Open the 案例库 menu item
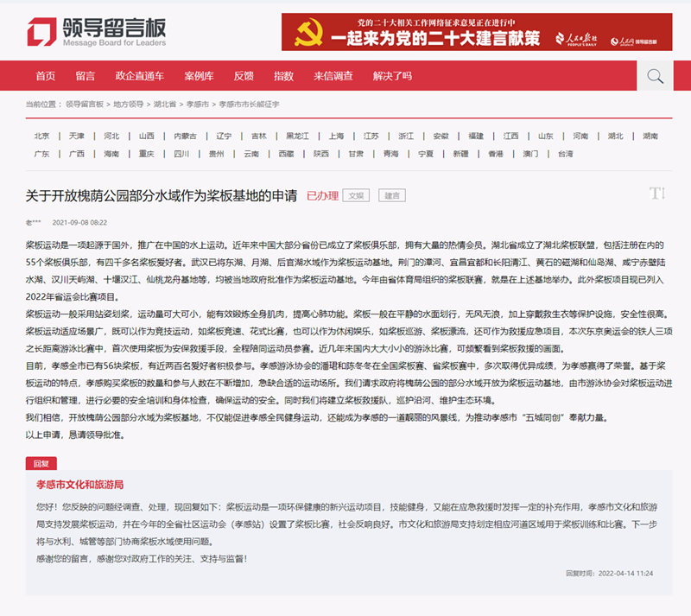 199,76
